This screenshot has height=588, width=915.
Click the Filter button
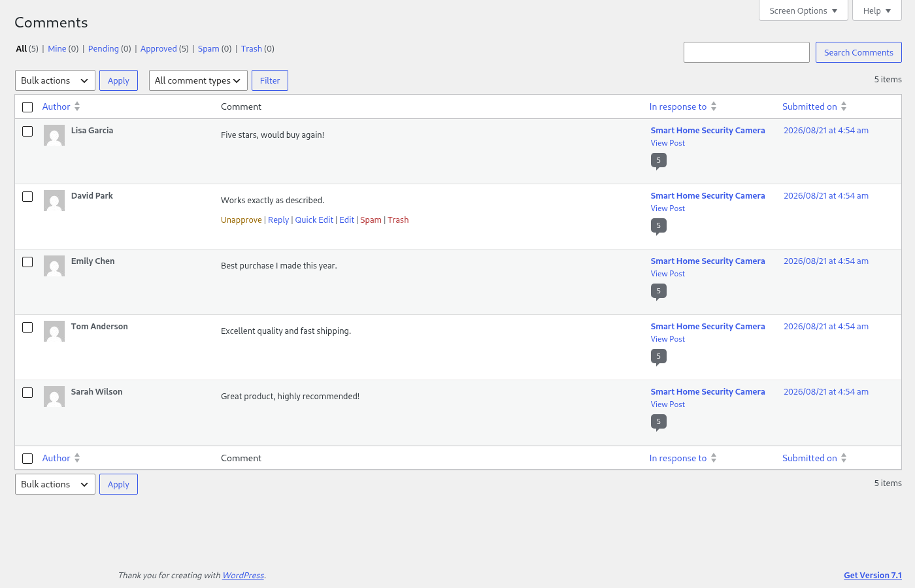270,80
